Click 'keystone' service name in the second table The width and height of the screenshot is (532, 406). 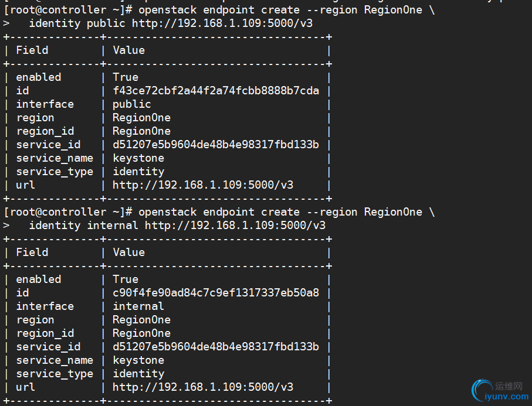click(x=138, y=360)
